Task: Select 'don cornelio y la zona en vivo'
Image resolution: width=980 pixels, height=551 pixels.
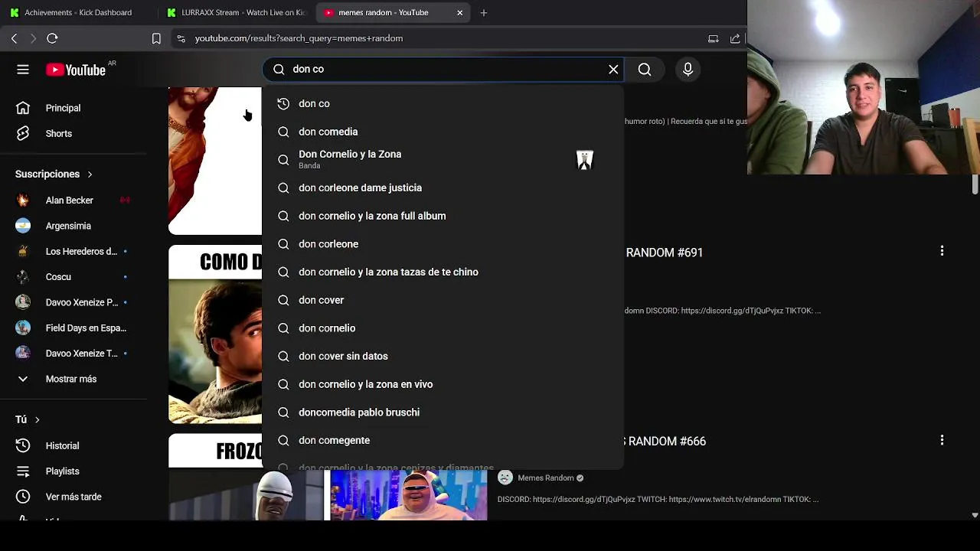Action: click(x=443, y=384)
